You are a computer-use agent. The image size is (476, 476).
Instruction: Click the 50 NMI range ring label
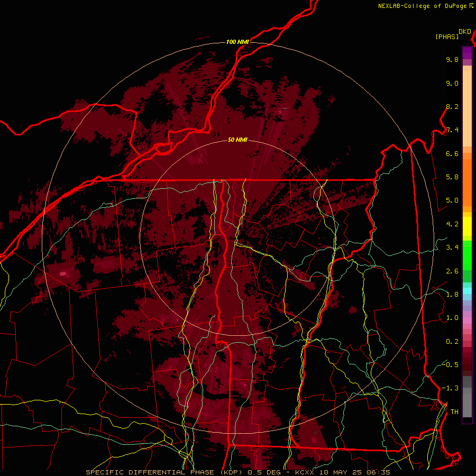coord(237,140)
